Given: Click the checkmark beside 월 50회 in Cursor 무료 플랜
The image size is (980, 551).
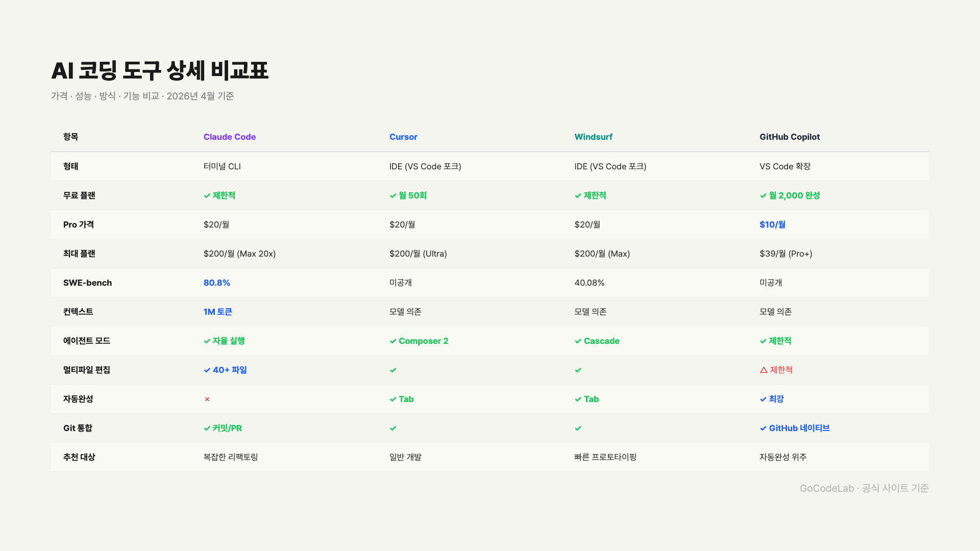Looking at the screenshot, I should (393, 195).
